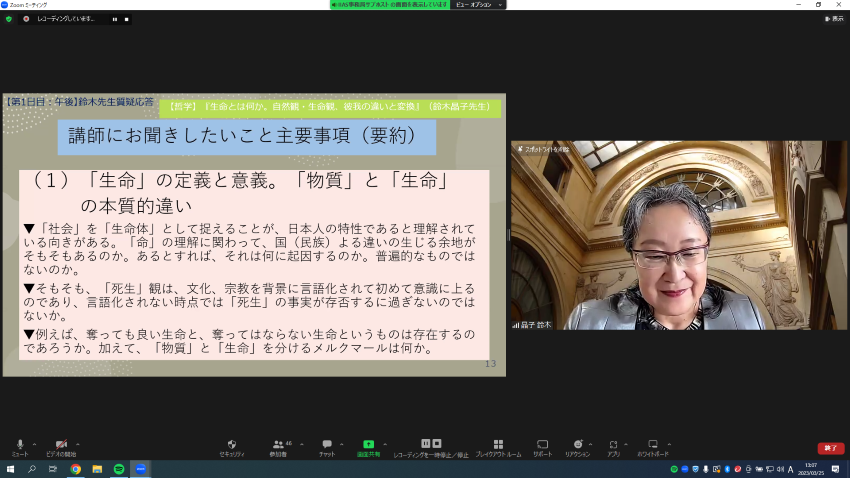Click the red End meeting button
Screen dimensions: 850x478
pyautogui.click(x=830, y=448)
